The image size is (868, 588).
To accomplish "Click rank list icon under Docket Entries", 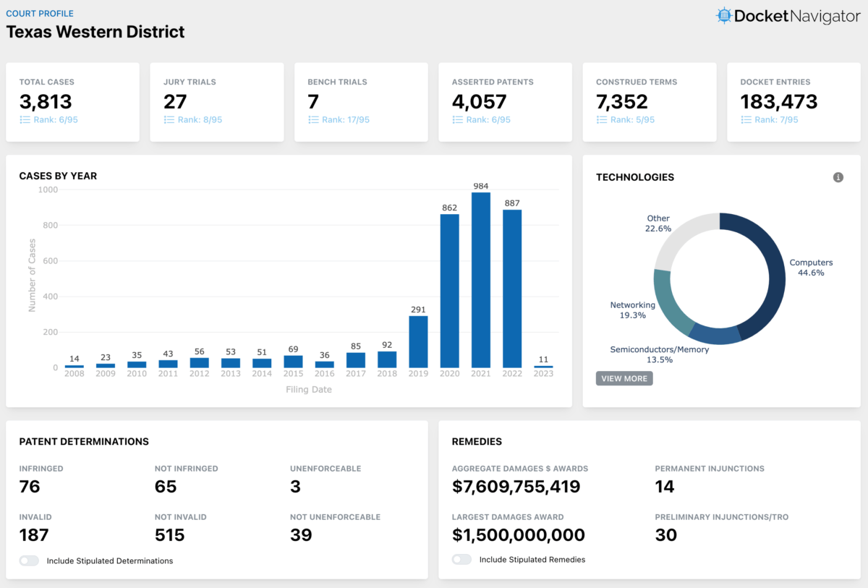I will click(x=746, y=120).
